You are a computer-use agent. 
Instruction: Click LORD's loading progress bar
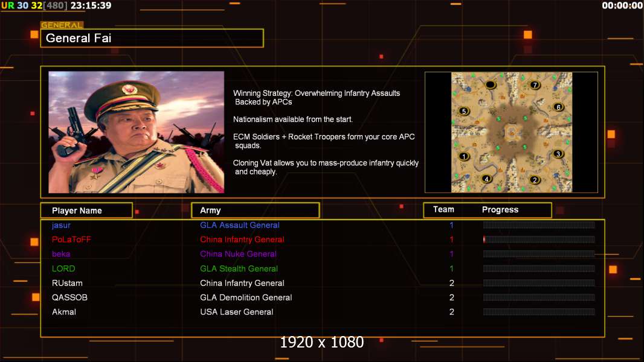(x=539, y=268)
